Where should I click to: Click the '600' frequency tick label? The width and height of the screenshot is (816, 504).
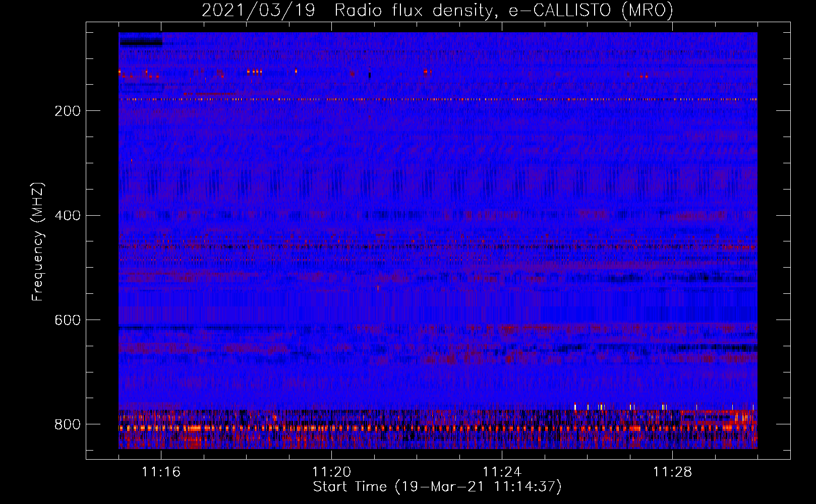(68, 321)
